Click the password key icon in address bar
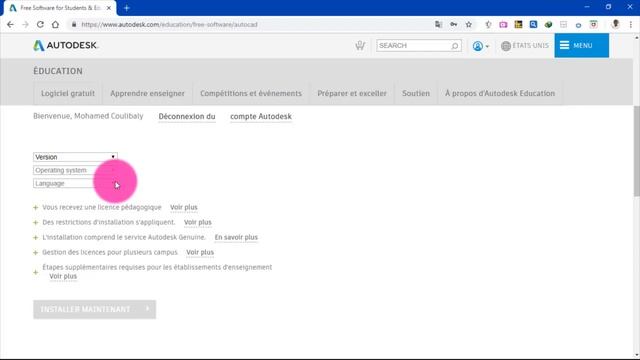 click(x=453, y=24)
